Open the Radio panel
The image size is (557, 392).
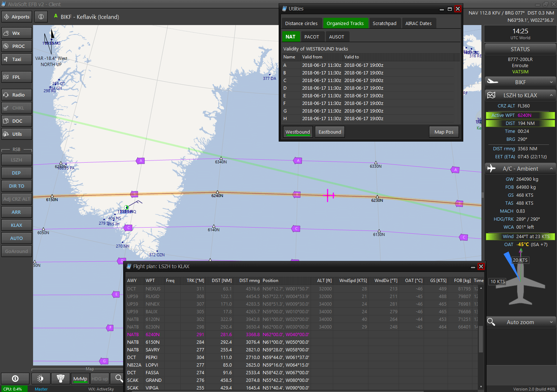(16, 95)
